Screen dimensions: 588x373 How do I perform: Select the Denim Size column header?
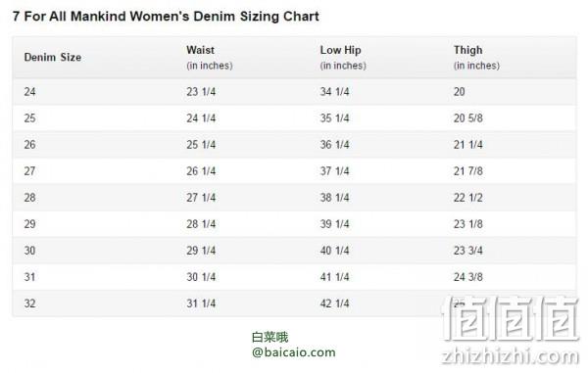[x=53, y=58]
